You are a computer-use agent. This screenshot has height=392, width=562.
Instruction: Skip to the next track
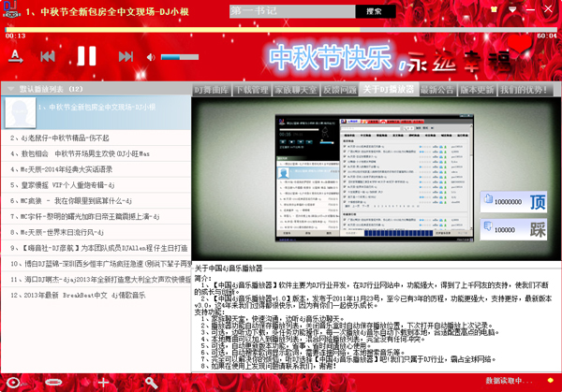coord(126,56)
